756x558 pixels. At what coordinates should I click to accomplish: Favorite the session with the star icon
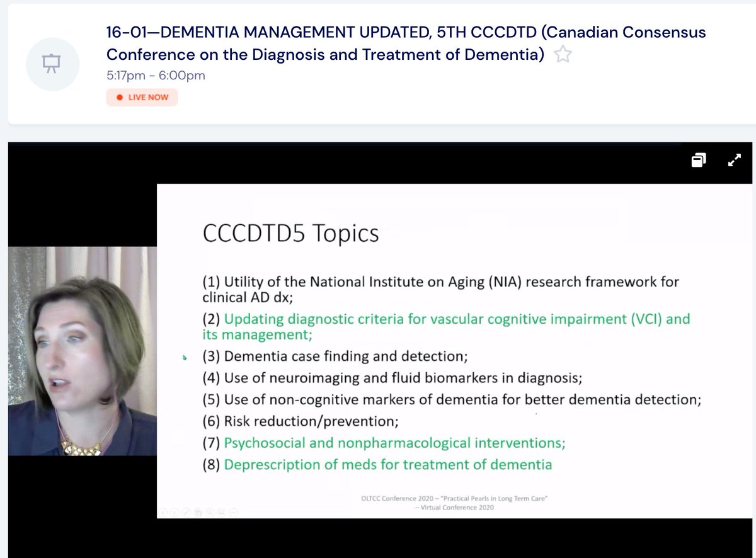[x=563, y=55]
